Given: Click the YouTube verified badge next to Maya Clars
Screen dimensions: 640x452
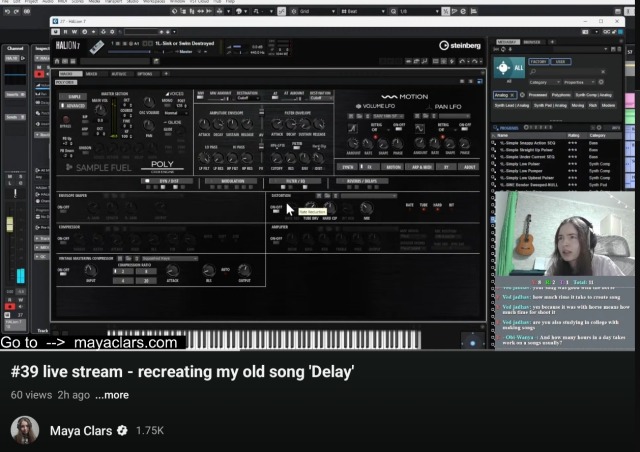Looking at the screenshot, I should coord(122,430).
